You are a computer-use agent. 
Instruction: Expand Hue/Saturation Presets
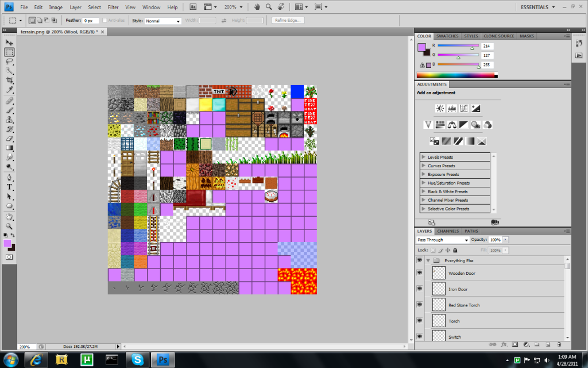click(423, 183)
